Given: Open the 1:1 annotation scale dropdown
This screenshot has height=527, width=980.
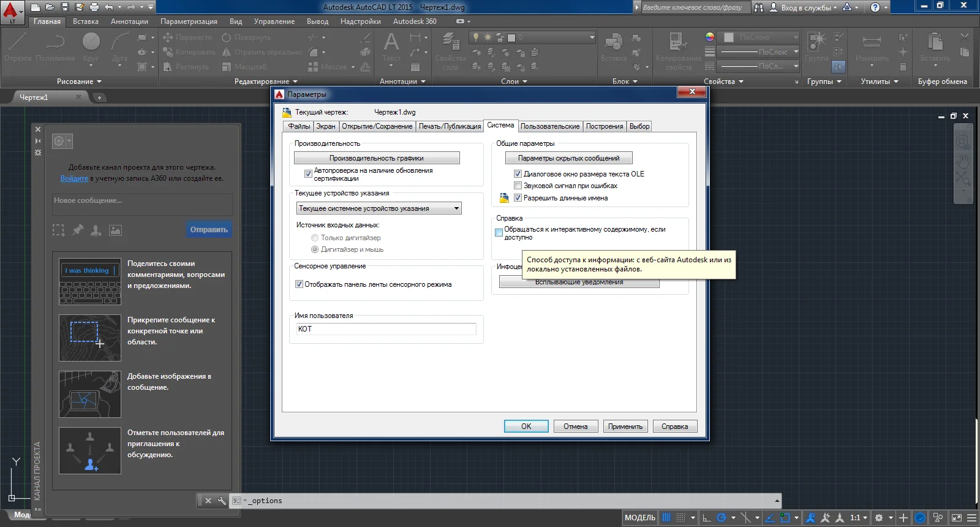Looking at the screenshot, I should click(859, 518).
